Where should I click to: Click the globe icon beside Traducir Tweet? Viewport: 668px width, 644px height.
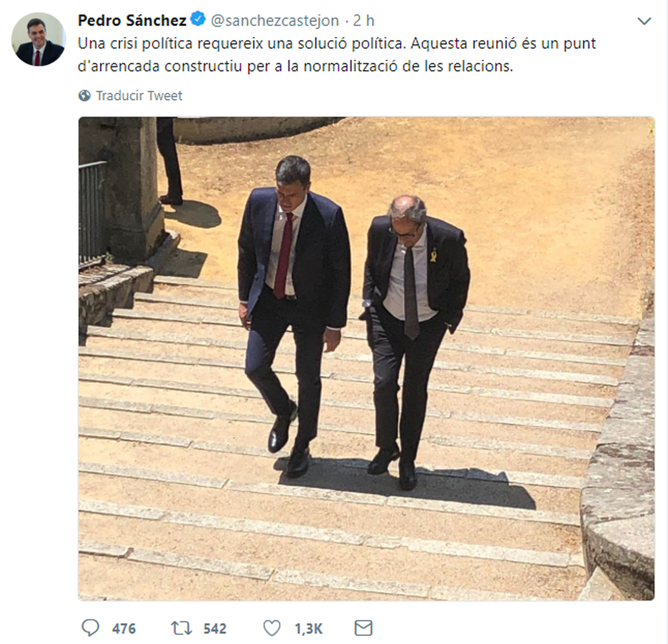[x=84, y=96]
